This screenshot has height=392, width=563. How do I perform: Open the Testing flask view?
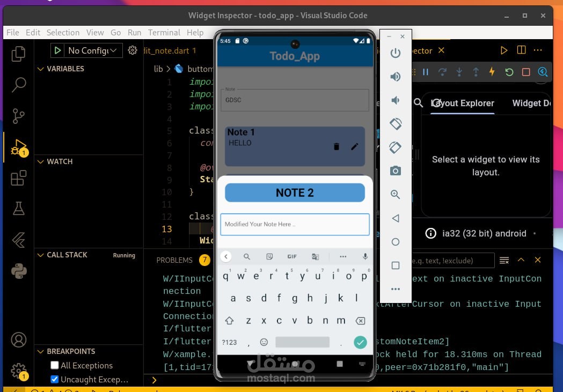[x=18, y=209]
